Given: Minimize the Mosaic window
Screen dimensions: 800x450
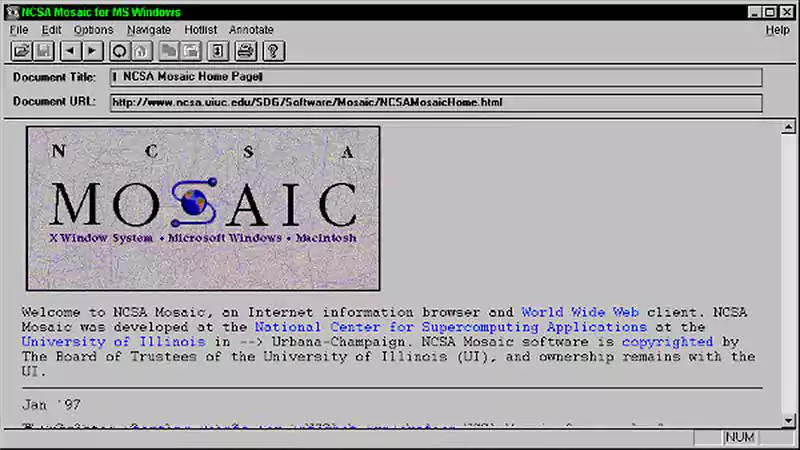Looking at the screenshot, I should click(x=755, y=12).
